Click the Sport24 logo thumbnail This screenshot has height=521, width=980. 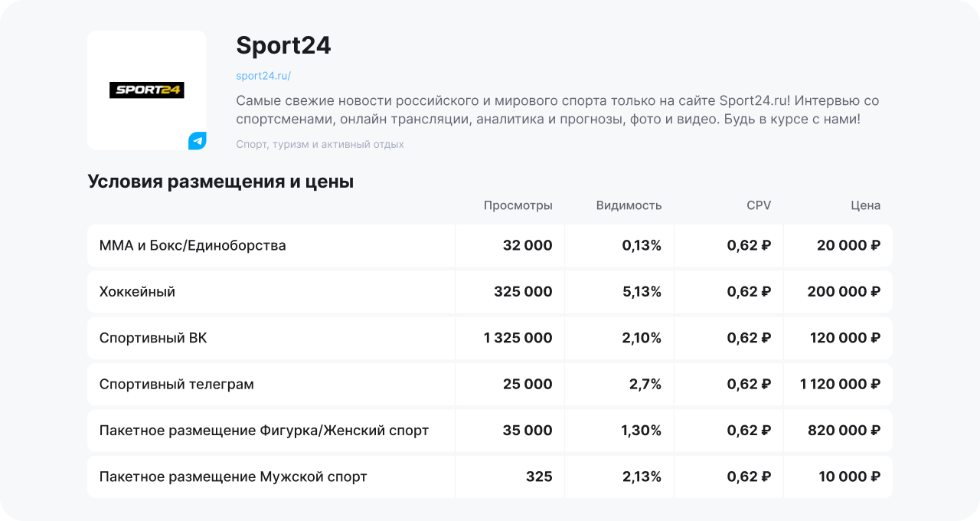[146, 90]
